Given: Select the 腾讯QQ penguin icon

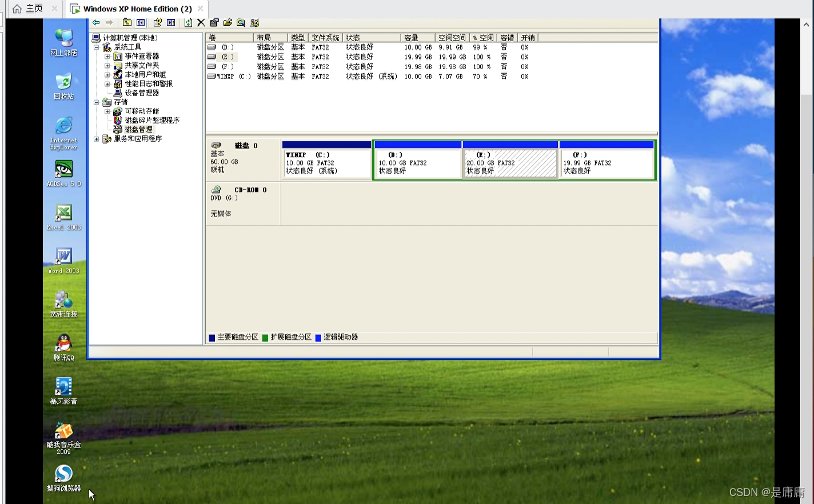Looking at the screenshot, I should [x=63, y=347].
